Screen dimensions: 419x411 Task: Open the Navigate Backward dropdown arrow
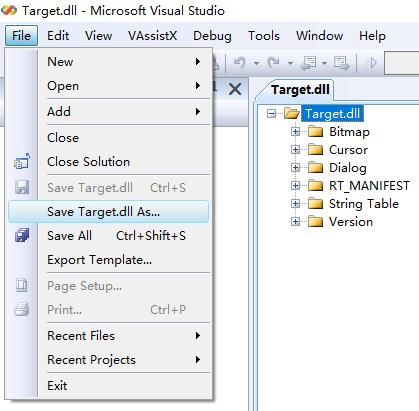(324, 63)
